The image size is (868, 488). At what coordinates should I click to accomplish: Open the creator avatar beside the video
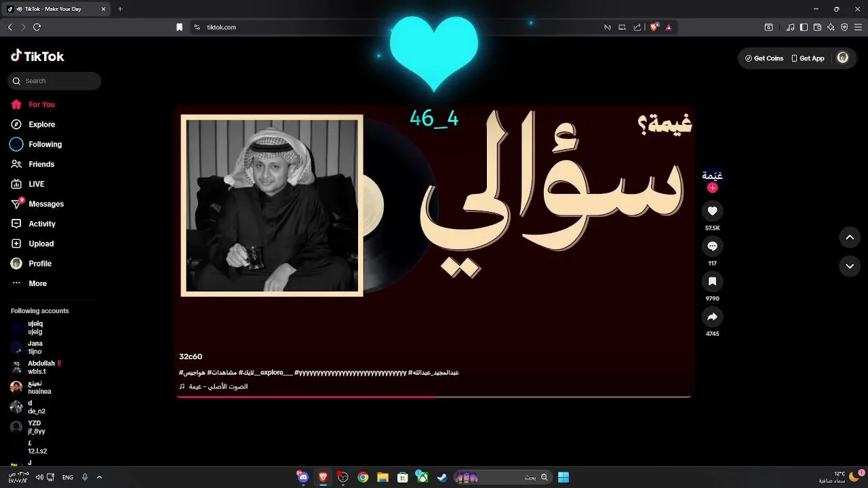[712, 175]
